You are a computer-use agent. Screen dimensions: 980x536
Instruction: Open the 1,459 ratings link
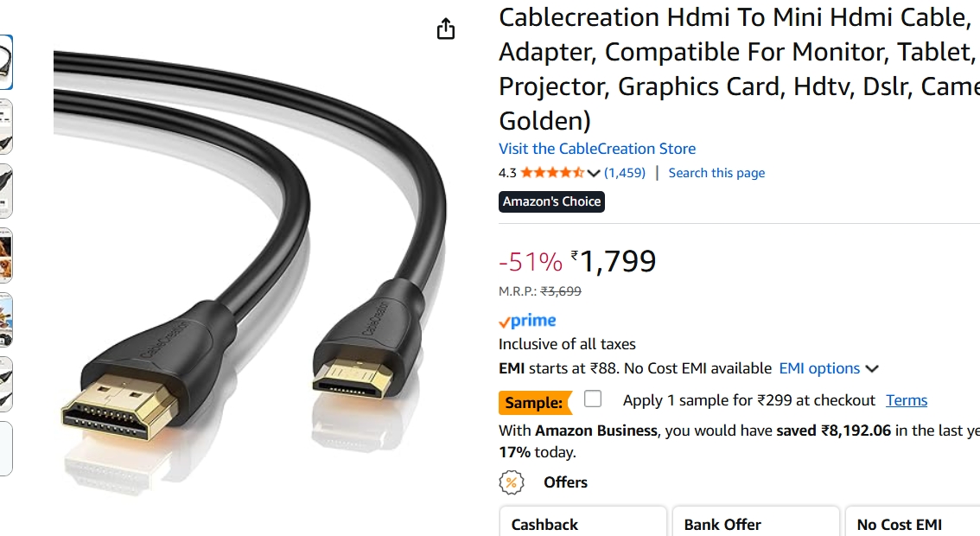620,172
